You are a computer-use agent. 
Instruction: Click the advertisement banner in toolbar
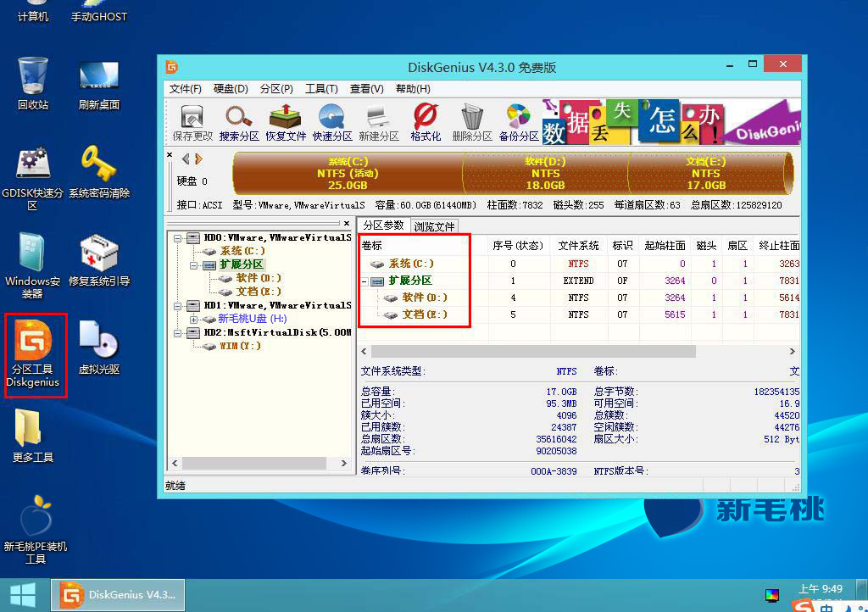click(x=671, y=122)
